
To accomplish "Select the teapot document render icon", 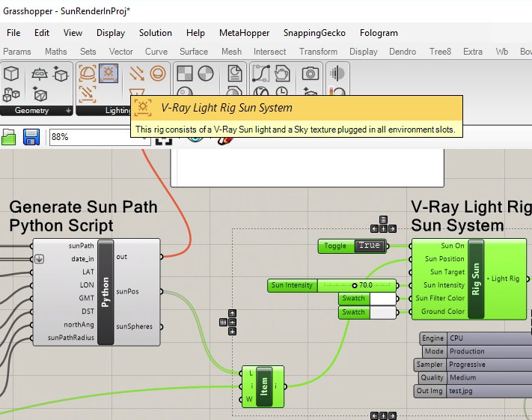I will 281,73.
